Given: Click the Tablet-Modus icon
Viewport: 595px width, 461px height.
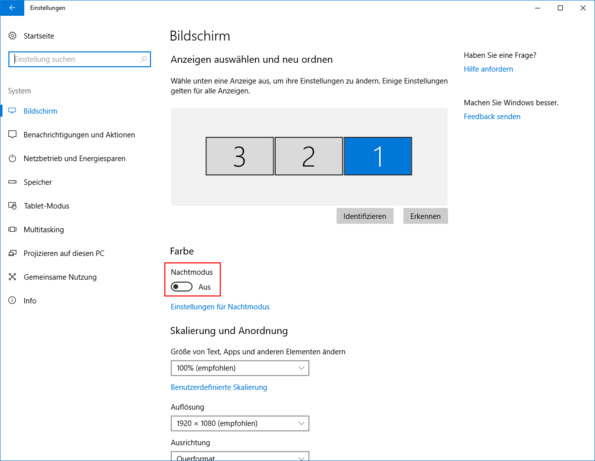Looking at the screenshot, I should [13, 206].
